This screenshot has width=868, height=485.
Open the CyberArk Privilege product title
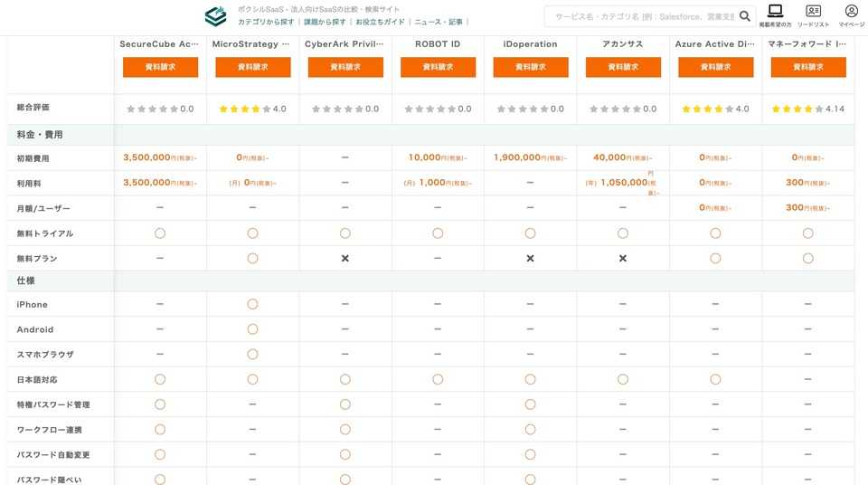pos(344,44)
